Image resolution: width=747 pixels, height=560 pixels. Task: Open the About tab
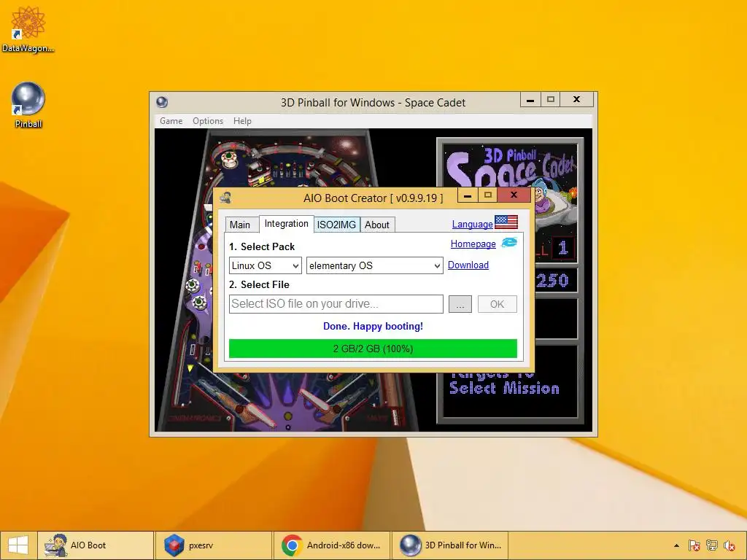pyautogui.click(x=377, y=225)
